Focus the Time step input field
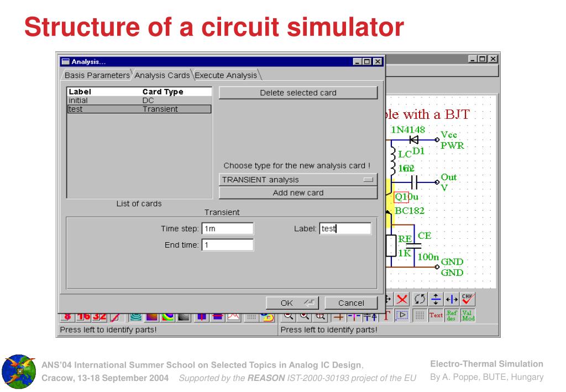Viewport: 566px width, 392px height. pyautogui.click(x=227, y=228)
